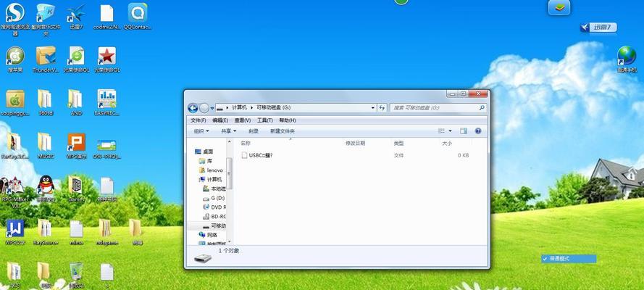Click 计算机 in the address breadcrumb
Screen dimensions: 644x290
coord(239,107)
